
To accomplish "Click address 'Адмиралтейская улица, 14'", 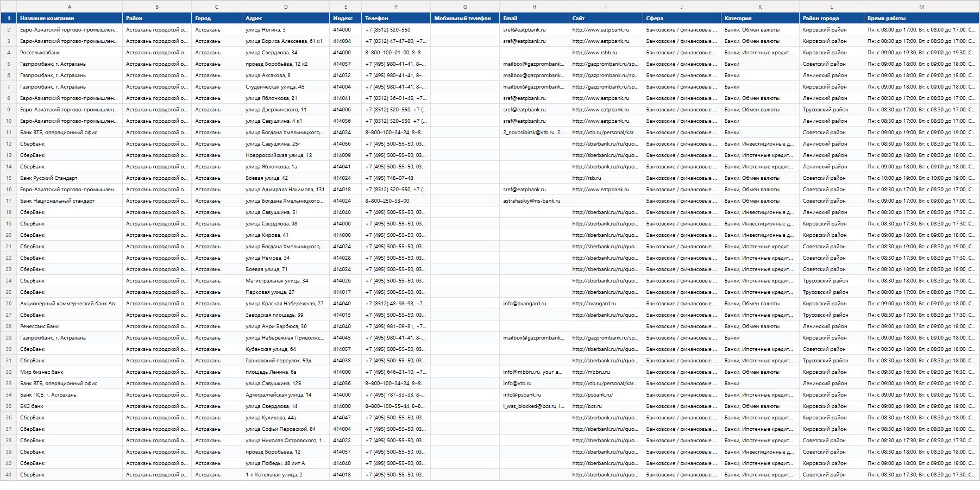I will 286,395.
